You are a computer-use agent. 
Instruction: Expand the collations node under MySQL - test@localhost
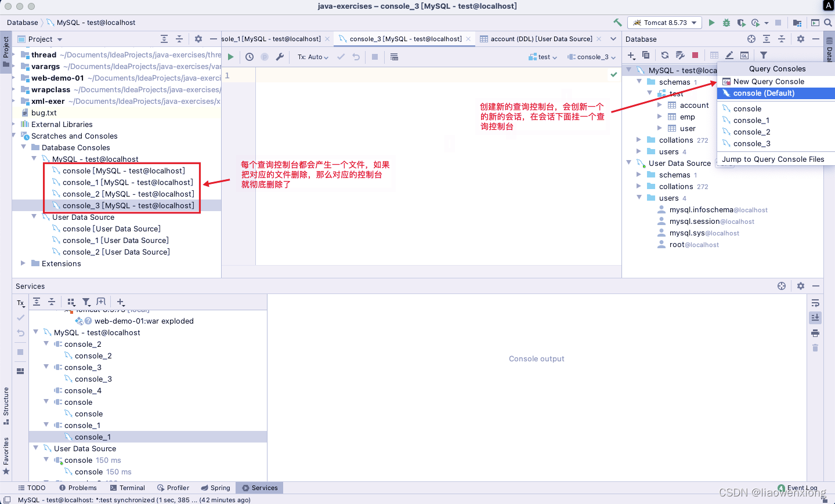click(x=639, y=140)
